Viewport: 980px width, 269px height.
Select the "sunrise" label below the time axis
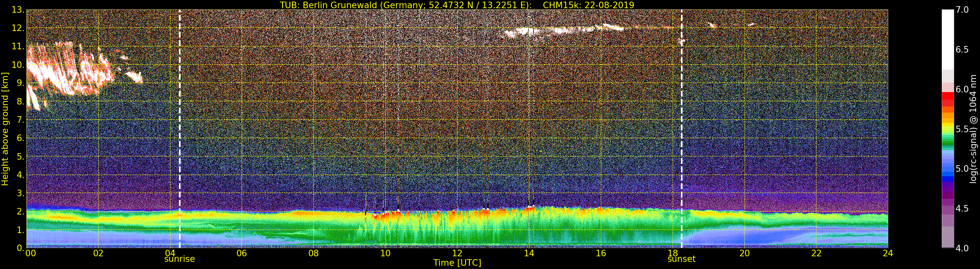point(180,259)
